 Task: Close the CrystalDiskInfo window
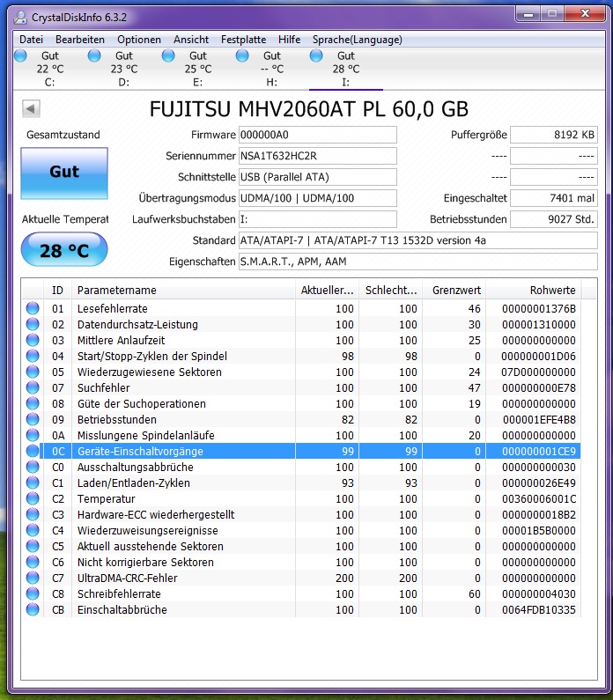click(x=585, y=14)
